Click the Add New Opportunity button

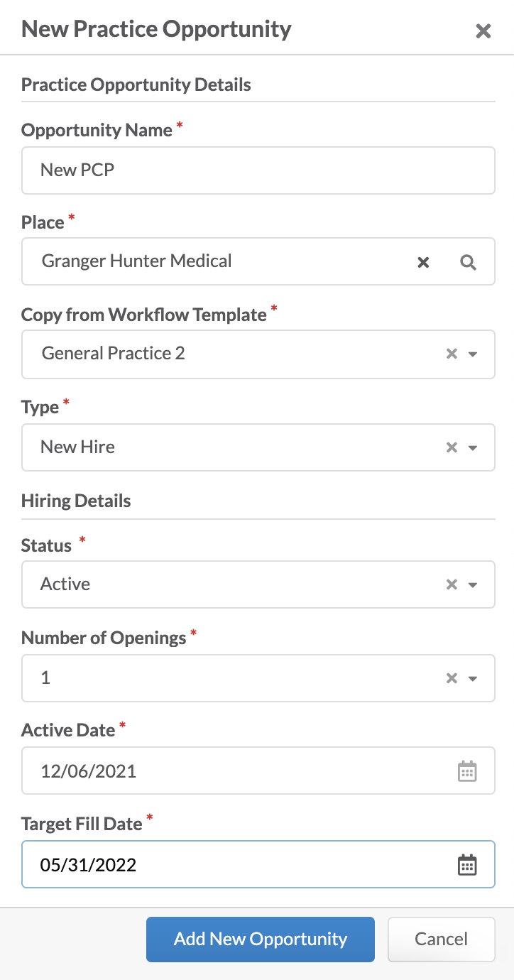(261, 940)
